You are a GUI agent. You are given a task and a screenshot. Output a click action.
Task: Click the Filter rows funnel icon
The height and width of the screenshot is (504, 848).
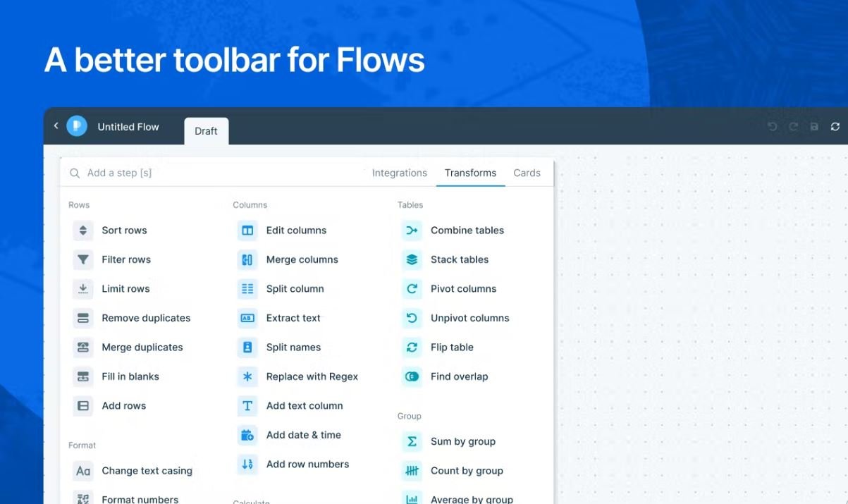82,259
